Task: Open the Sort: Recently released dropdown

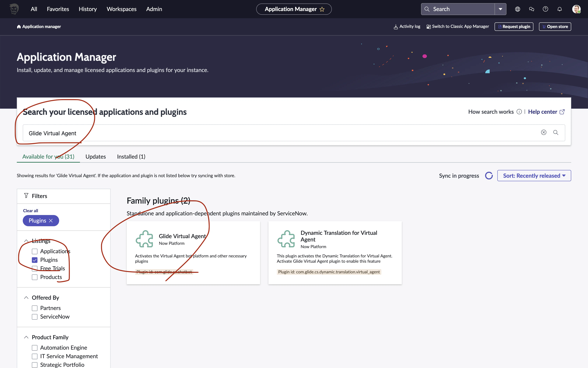Action: coord(534,175)
